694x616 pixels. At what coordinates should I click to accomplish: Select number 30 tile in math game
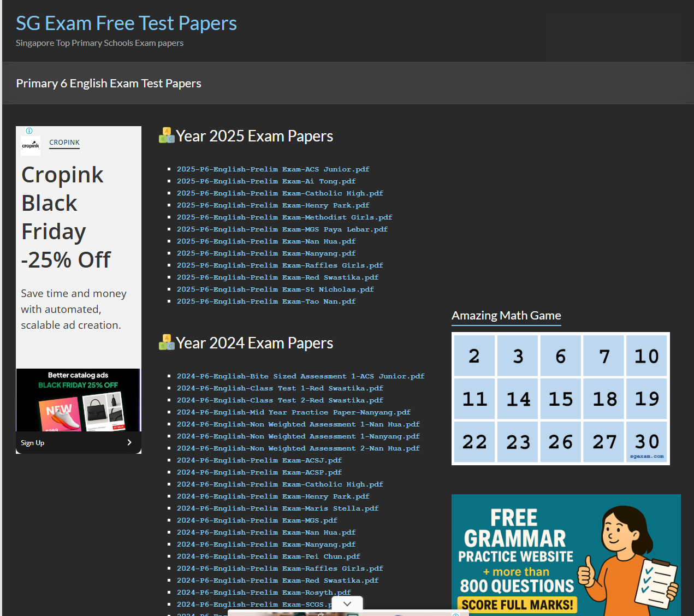(x=646, y=441)
